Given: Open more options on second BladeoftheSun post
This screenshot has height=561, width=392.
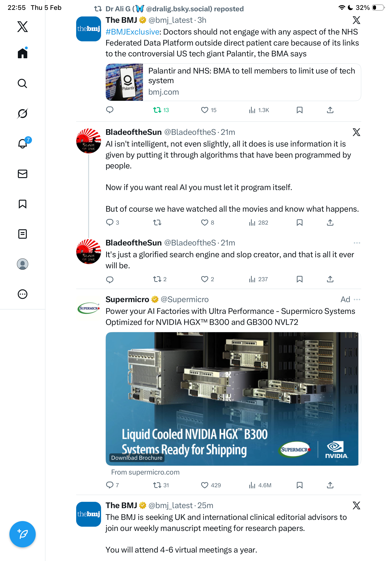Looking at the screenshot, I should (357, 243).
